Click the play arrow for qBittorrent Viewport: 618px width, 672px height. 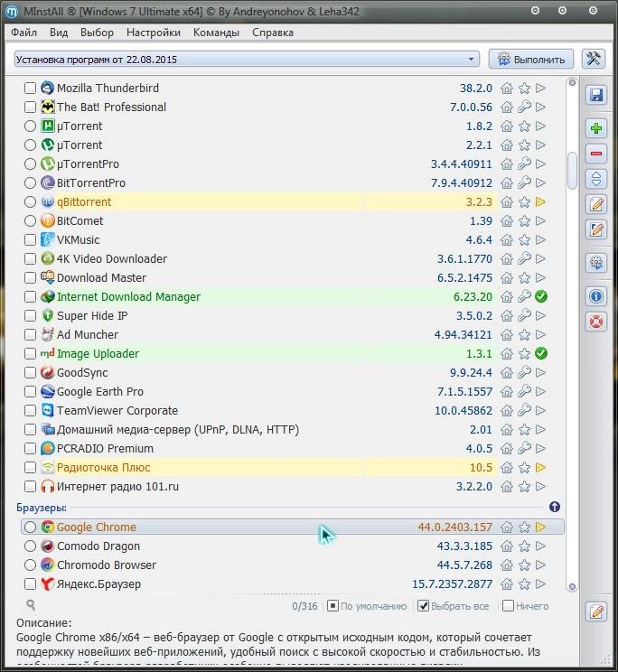(541, 201)
